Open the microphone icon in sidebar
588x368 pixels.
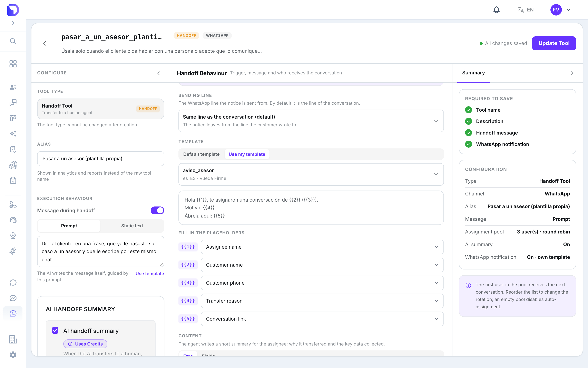click(x=13, y=235)
